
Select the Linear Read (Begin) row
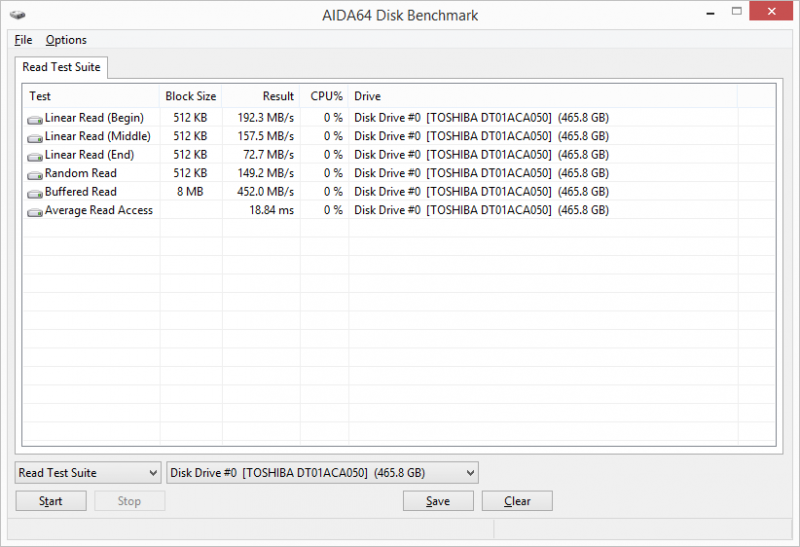399,118
